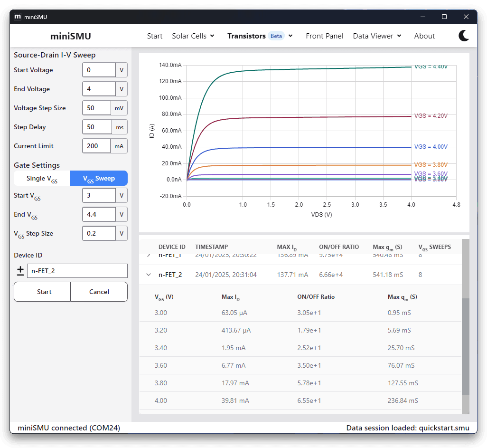The image size is (487, 448).
Task: Click the VGS = 3.80V orange curve label
Action: coord(431,164)
